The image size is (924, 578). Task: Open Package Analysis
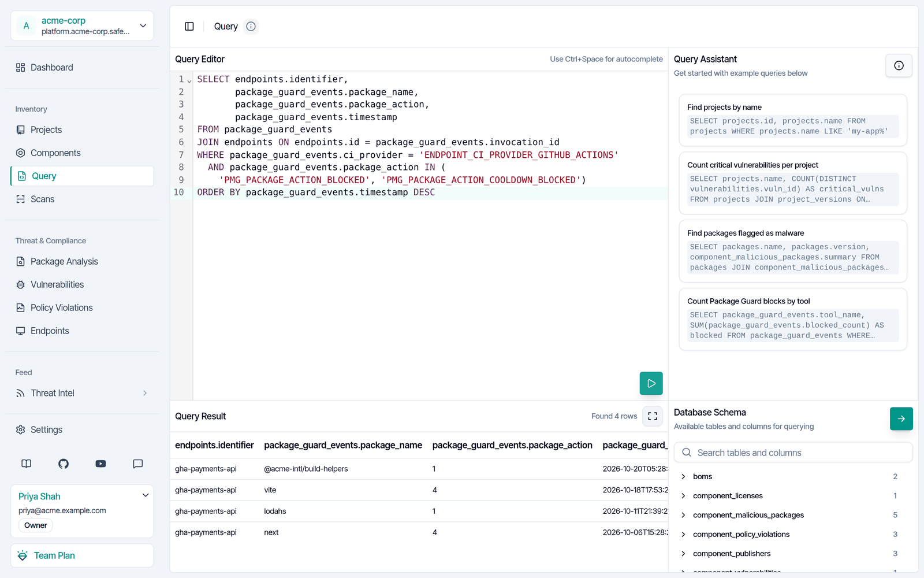[82, 262]
